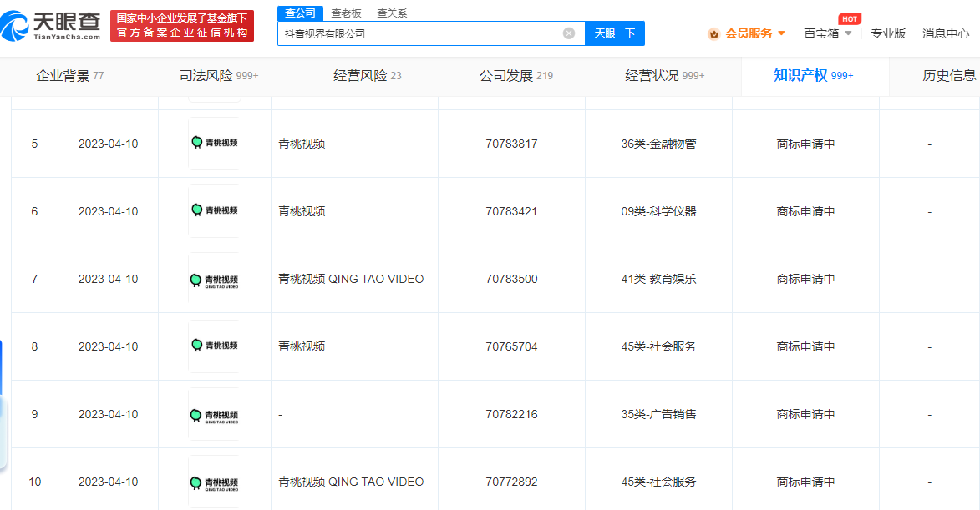Click trademark name 青桃视频 in row 6
980x510 pixels.
302,211
